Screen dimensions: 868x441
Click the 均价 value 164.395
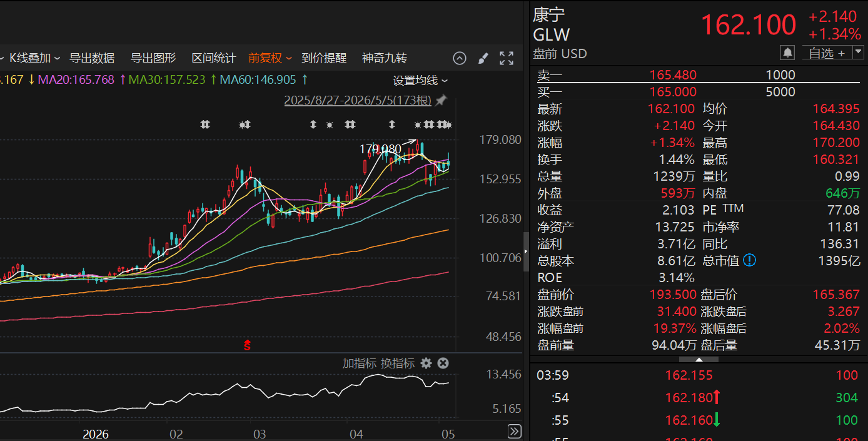click(x=836, y=109)
